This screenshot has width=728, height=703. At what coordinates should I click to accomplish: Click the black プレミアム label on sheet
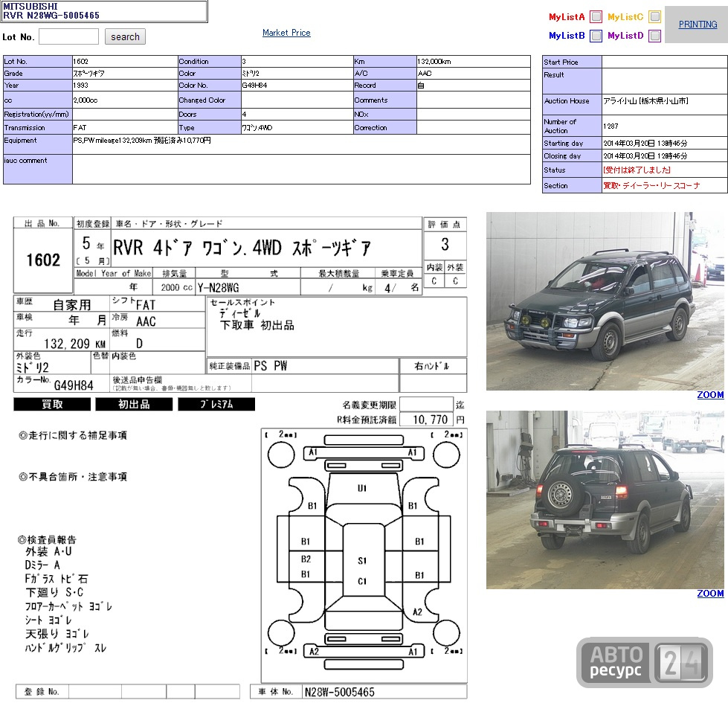point(216,405)
